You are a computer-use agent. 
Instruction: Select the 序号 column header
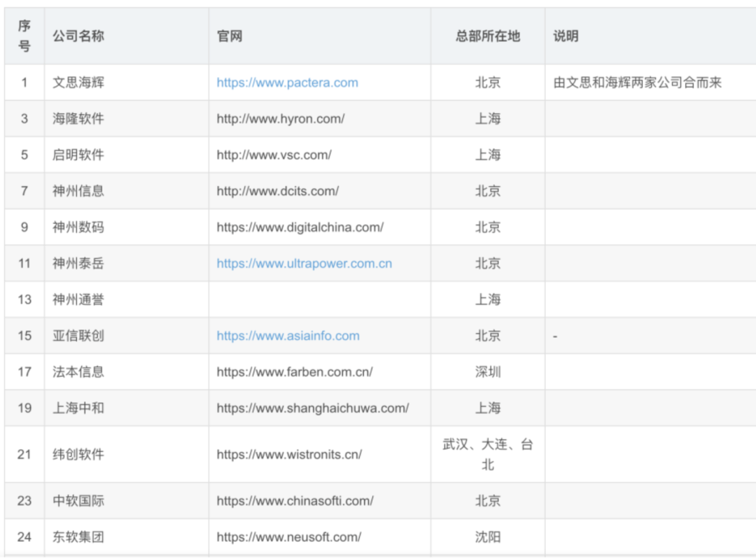tap(24, 36)
